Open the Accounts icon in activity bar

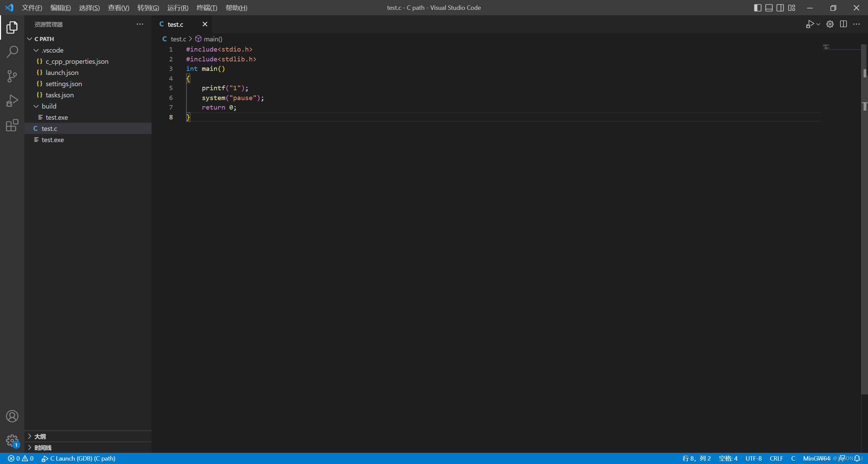point(12,416)
